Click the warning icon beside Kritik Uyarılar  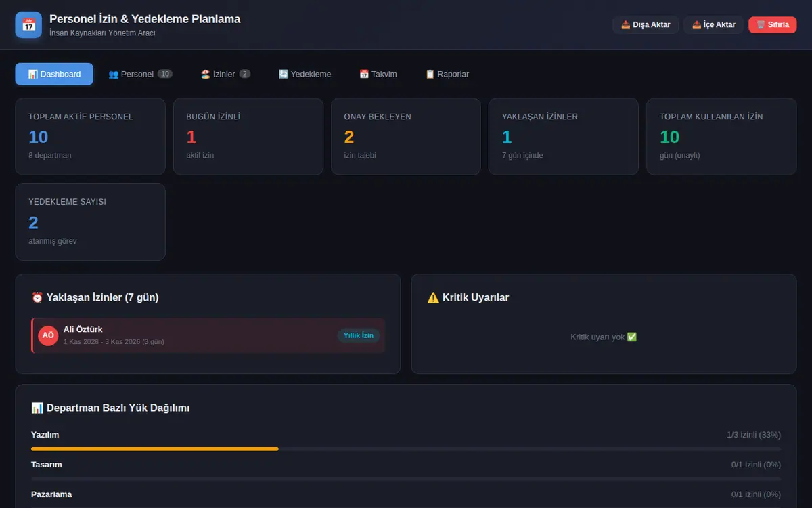(433, 297)
